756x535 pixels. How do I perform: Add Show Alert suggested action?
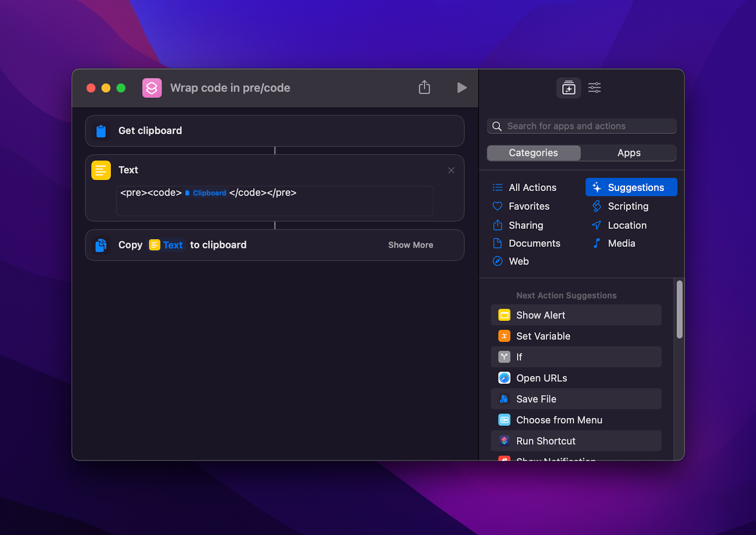(576, 315)
